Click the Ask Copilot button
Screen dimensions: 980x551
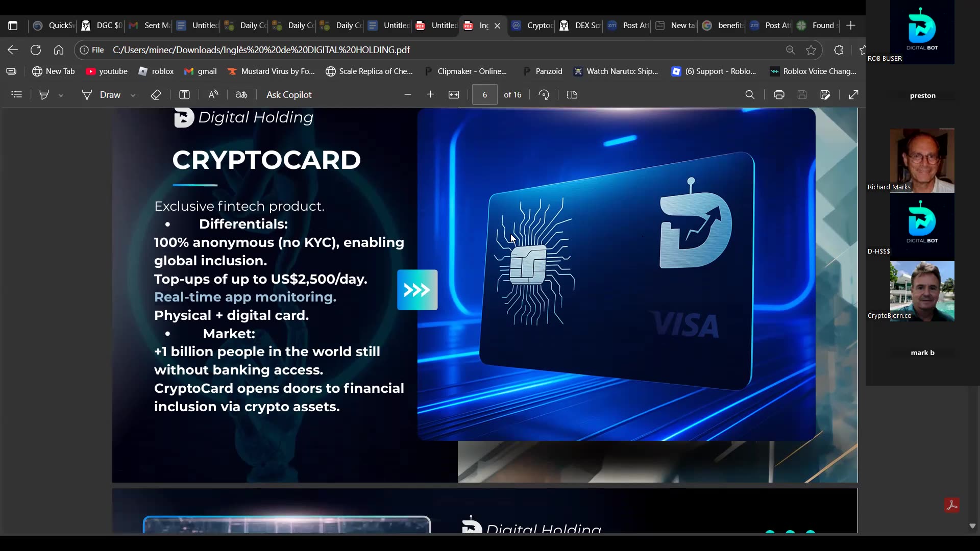(289, 94)
